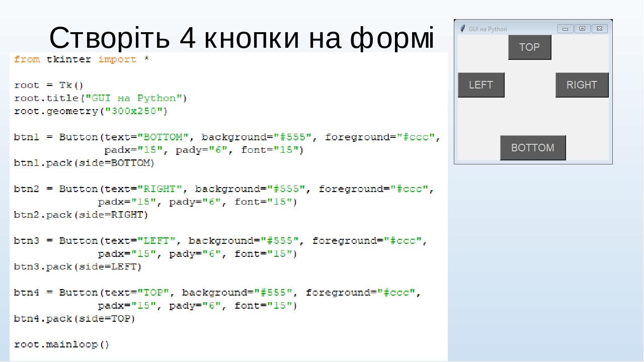Click the Python feather icon in title bar
The height and width of the screenshot is (362, 644).
click(462, 29)
